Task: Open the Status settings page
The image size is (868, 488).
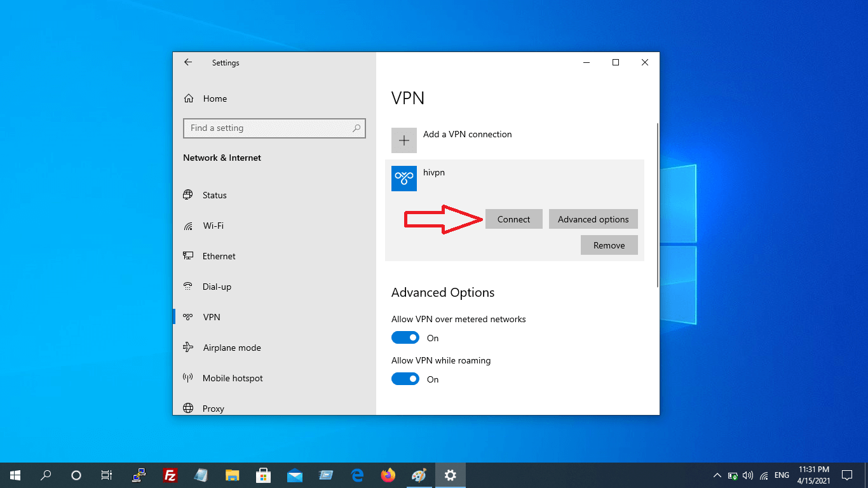Action: point(214,195)
